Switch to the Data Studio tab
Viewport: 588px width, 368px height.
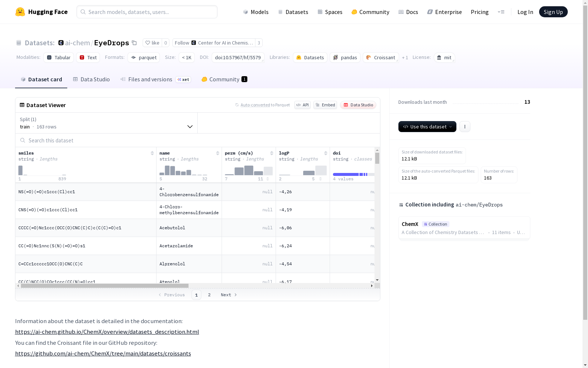coord(91,79)
